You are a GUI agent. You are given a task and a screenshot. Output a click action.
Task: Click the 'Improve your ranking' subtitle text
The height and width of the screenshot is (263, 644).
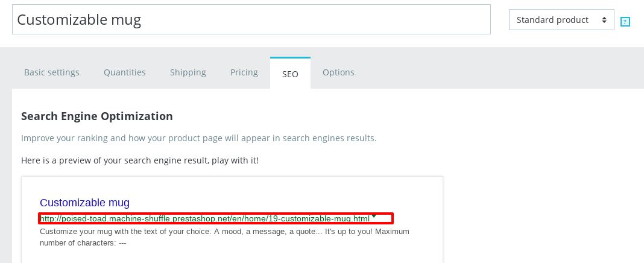[x=199, y=138]
